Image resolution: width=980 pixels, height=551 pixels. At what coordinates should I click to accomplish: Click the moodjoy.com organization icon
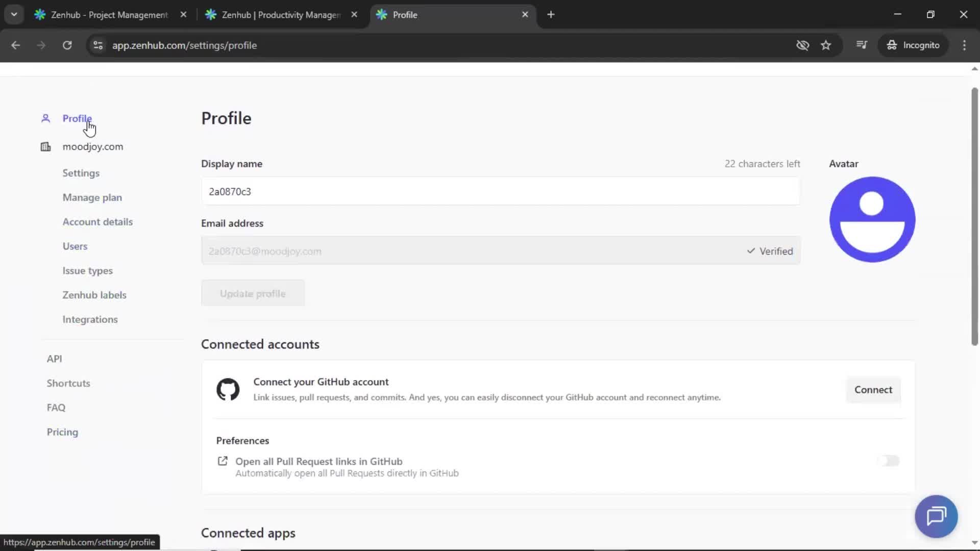coord(45,146)
